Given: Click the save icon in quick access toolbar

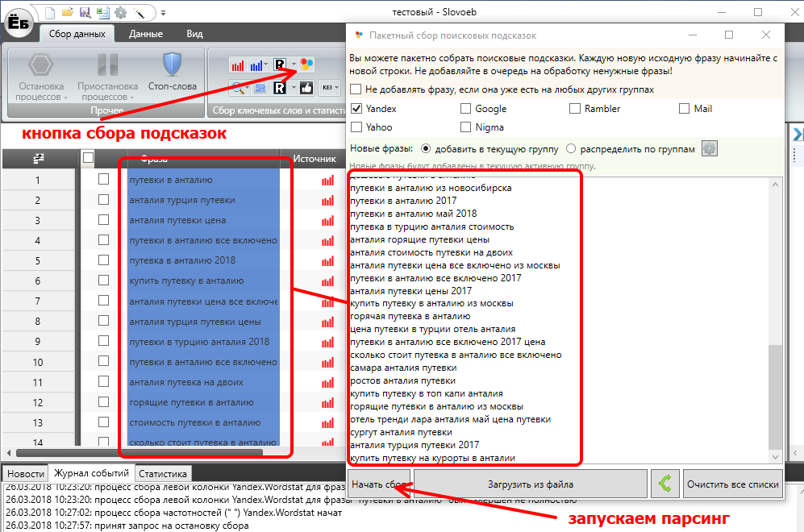Looking at the screenshot, I should click(86, 12).
